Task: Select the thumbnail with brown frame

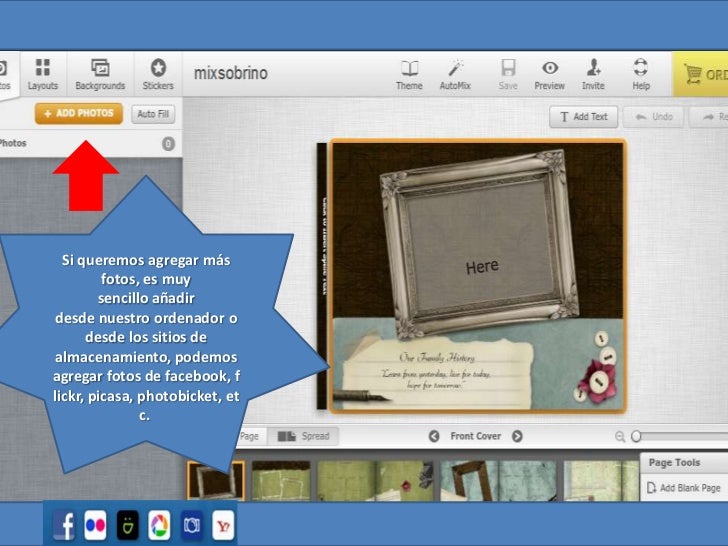Action: (x=498, y=481)
